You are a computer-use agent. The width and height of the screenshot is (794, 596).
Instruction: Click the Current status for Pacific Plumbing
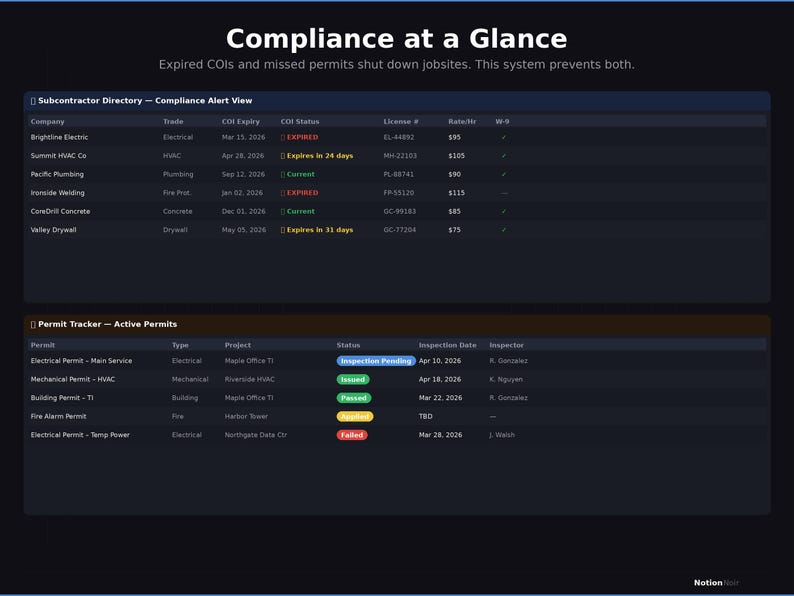[298, 174]
